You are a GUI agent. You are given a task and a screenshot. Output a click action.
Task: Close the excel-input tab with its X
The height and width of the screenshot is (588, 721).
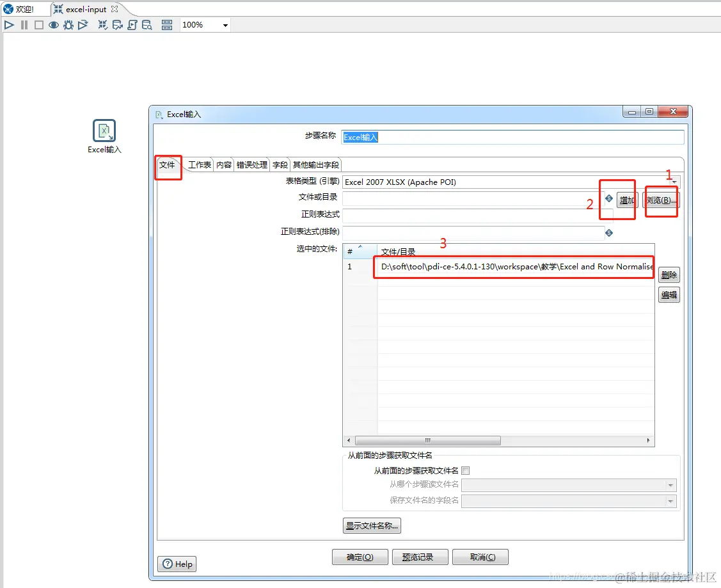click(115, 9)
